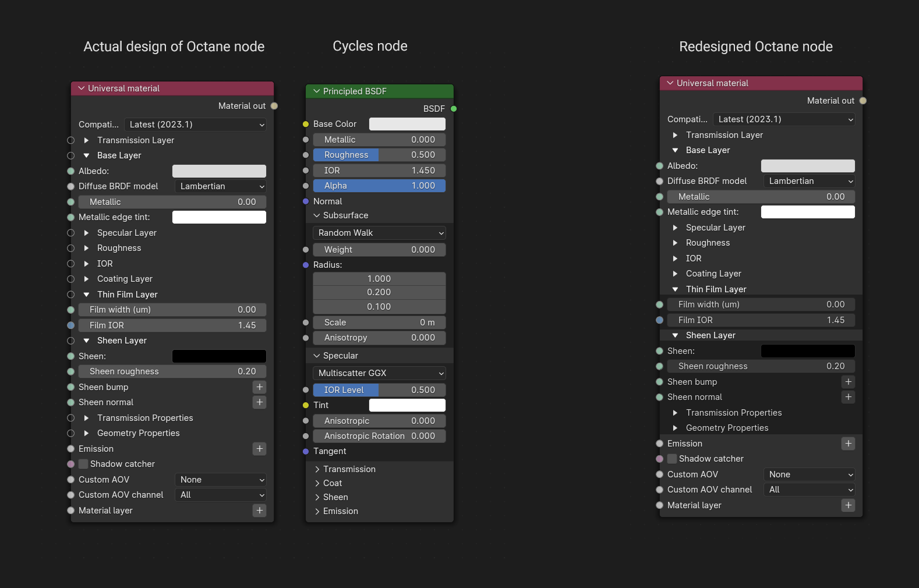Click the Anisotropic Rotation slider
Viewport: 919px width, 588px height.
380,436
